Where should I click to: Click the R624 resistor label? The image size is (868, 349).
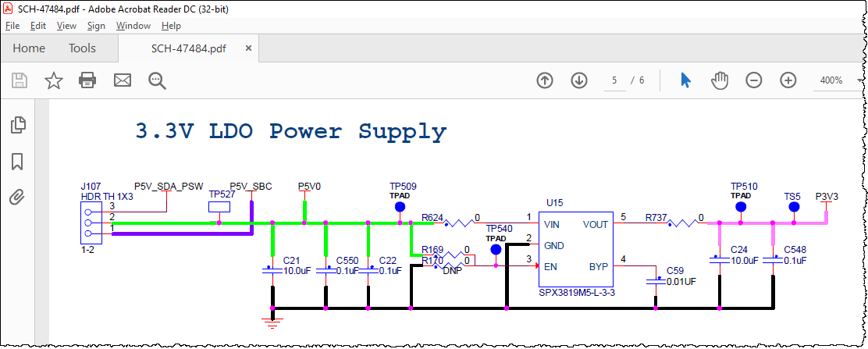(432, 218)
